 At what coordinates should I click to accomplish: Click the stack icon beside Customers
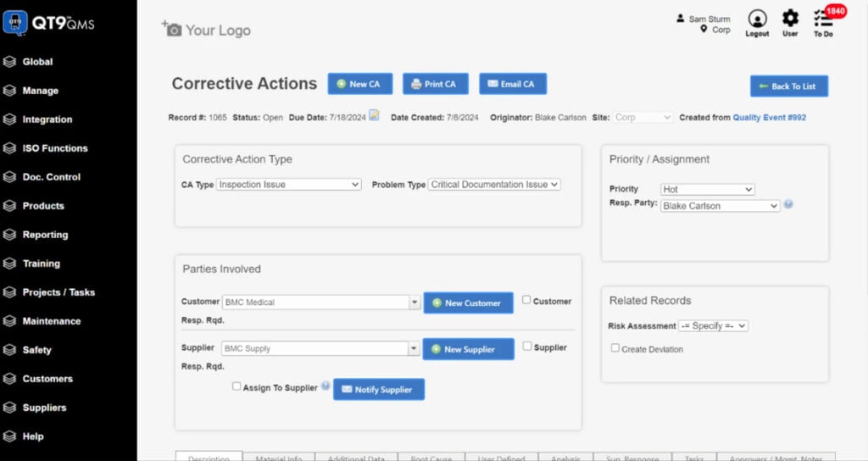9,379
